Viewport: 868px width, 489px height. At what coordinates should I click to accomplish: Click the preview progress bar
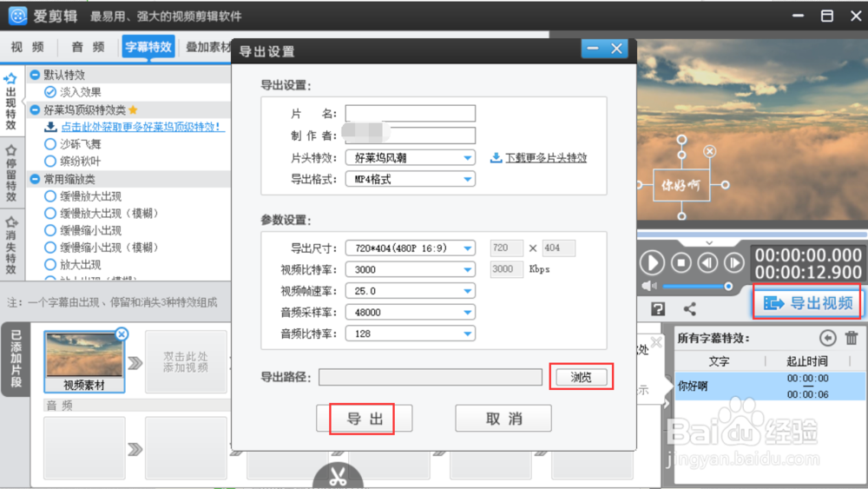point(752,235)
